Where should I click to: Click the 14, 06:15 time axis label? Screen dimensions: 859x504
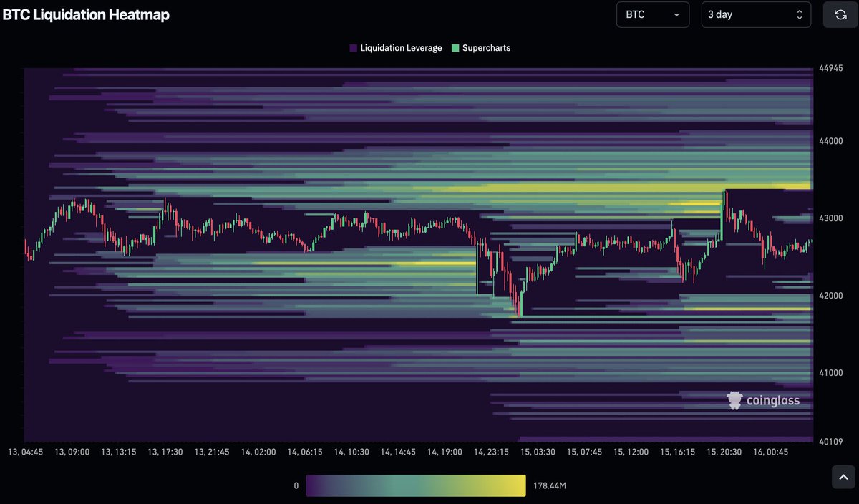click(x=304, y=452)
